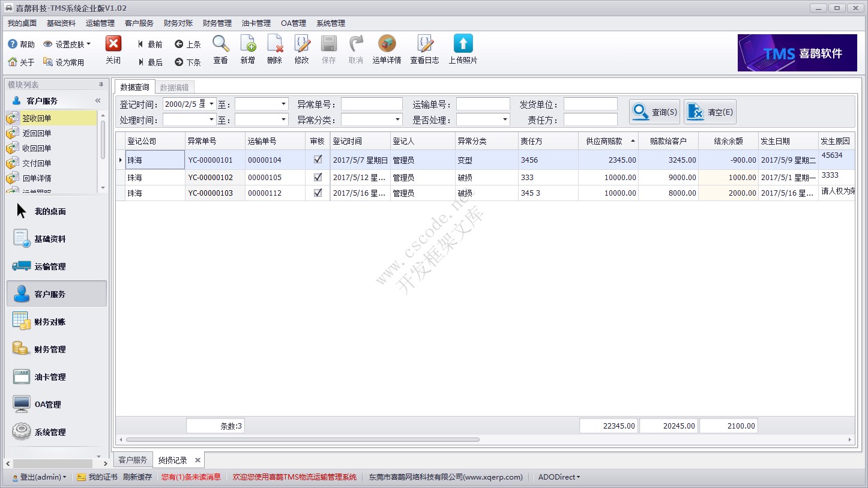Screen dimensions: 868x488
Task: Click 刷新缓存 in the status bar
Action: [137, 477]
